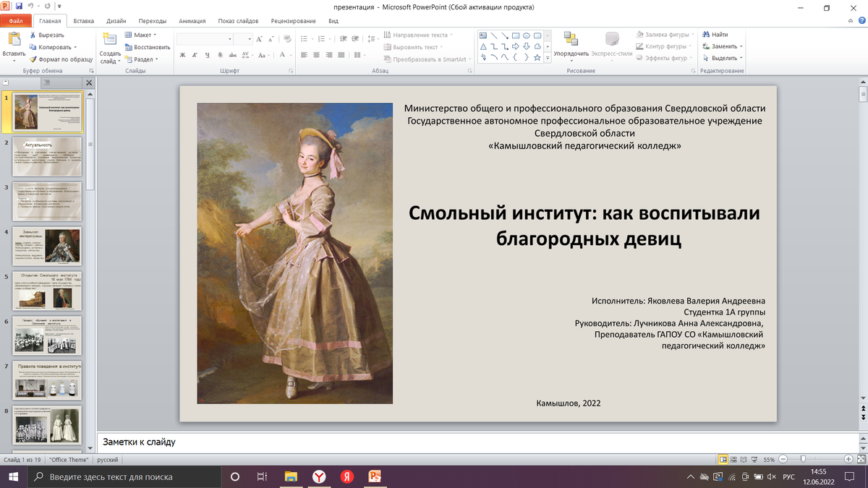
Task: Open the File (Файл) tab
Action: [x=15, y=21]
